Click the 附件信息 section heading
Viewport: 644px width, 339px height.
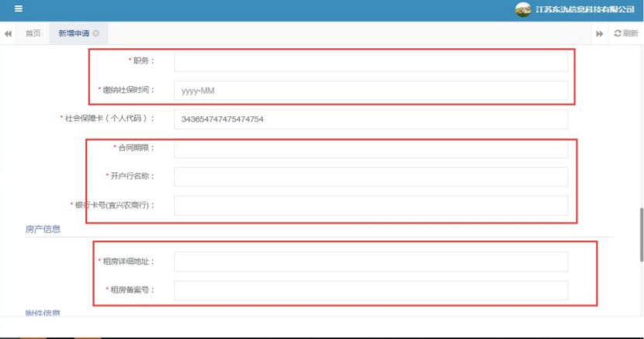coord(43,313)
